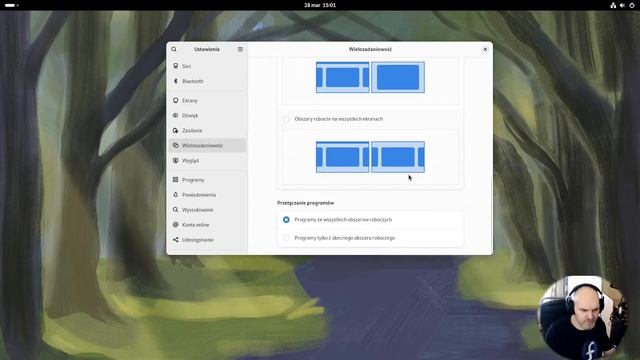
Task: Click the Ustawienia sidebar title
Action: coord(207,49)
